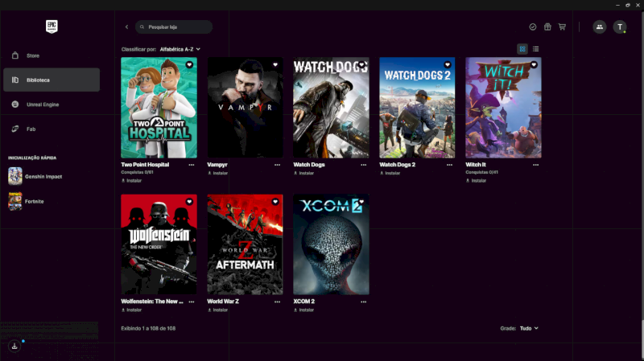644x361 pixels.
Task: Open Two Point Hospital cover art
Action: 159,108
